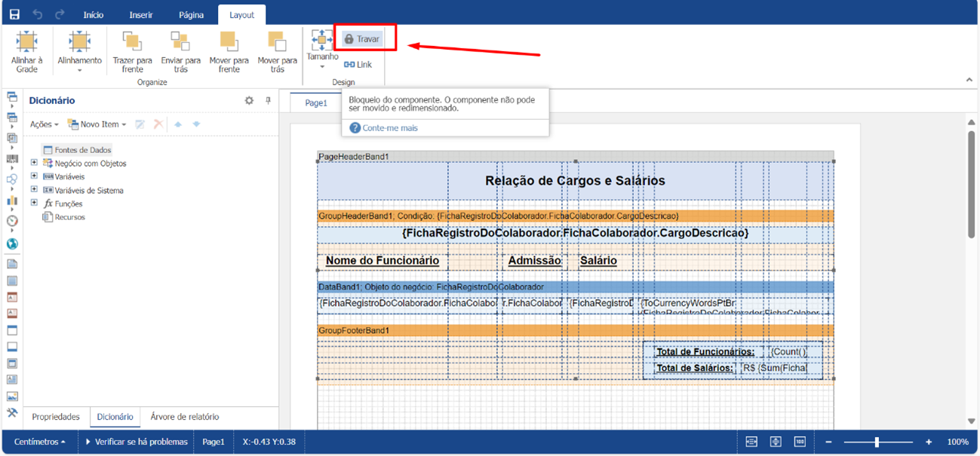Click Verificar se há problemas
Image resolution: width=980 pixels, height=456 pixels.
tap(137, 442)
